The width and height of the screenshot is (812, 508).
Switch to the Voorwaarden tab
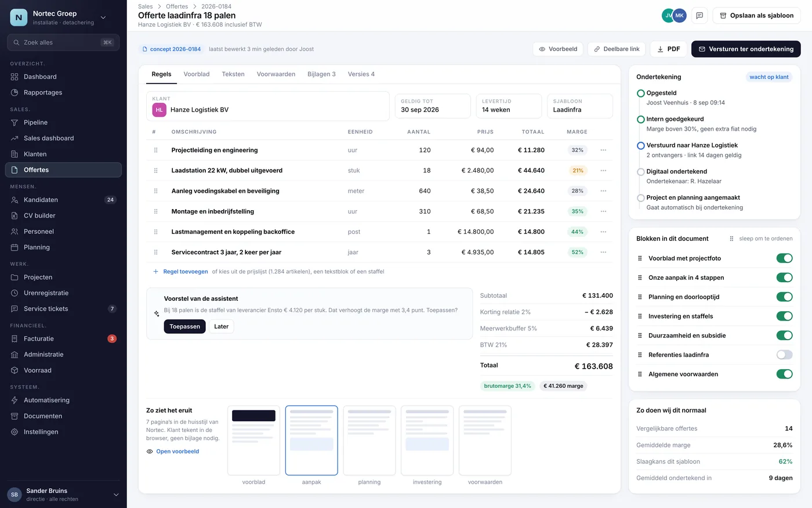point(276,74)
